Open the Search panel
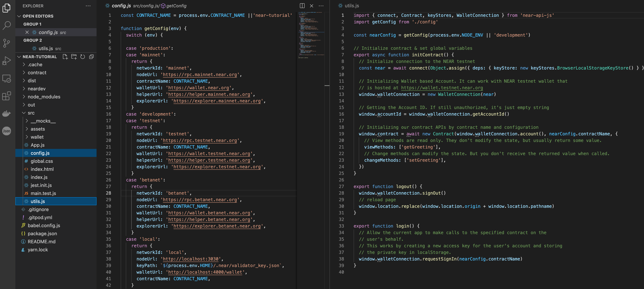Image resolution: width=644 pixels, height=289 pixels. click(x=7, y=25)
